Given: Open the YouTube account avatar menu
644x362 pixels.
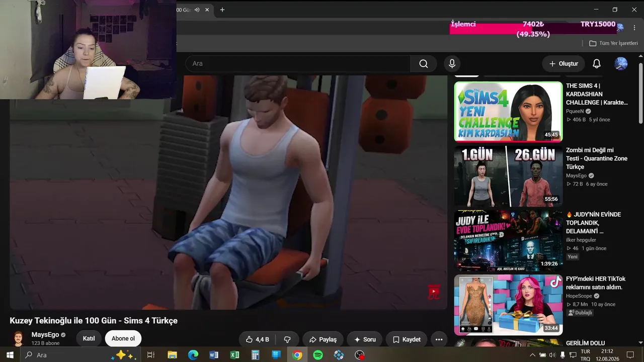Looking at the screenshot, I should (621, 64).
